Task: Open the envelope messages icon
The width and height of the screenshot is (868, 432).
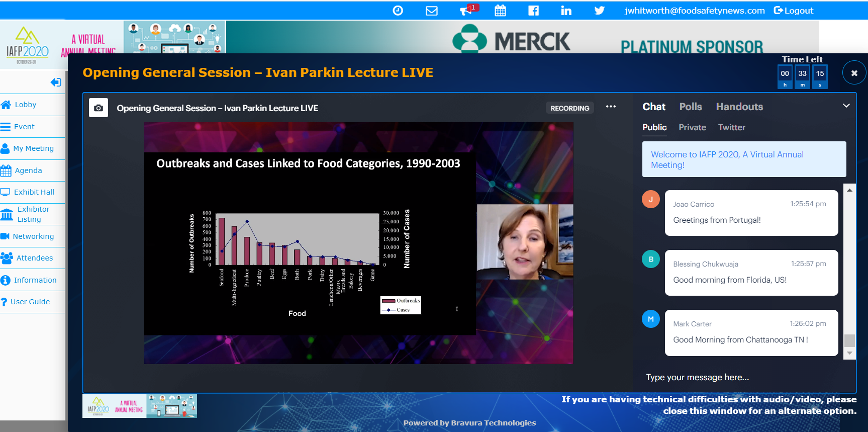Action: click(x=431, y=11)
